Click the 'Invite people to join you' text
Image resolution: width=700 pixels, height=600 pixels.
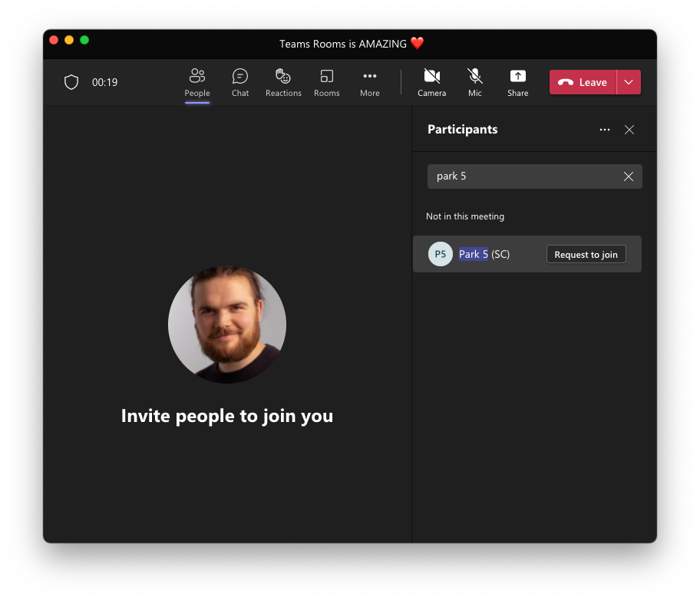pos(226,416)
